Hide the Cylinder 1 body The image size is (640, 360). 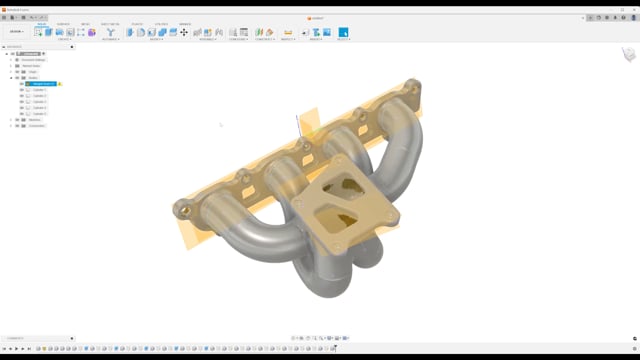tap(22, 90)
